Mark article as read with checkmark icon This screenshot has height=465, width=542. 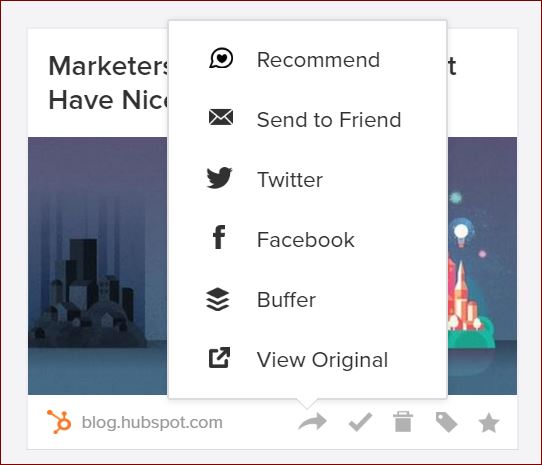pos(361,422)
